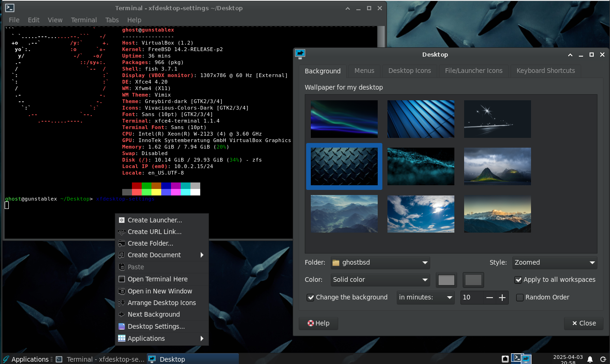Click the second darker color swatch button

[x=473, y=280]
